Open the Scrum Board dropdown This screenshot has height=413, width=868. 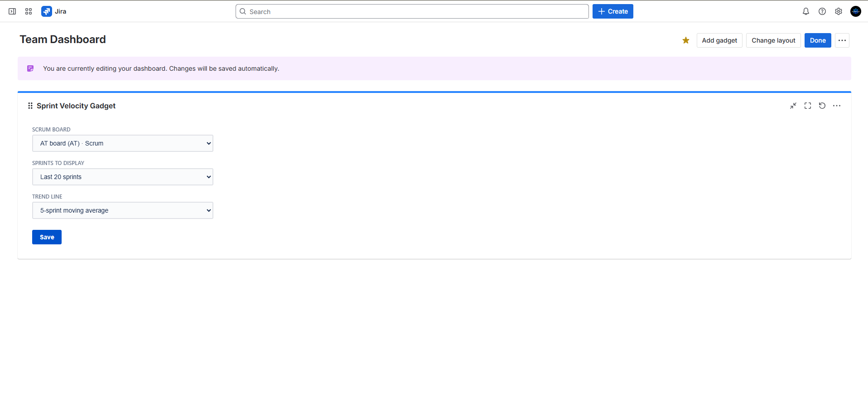[x=122, y=143]
